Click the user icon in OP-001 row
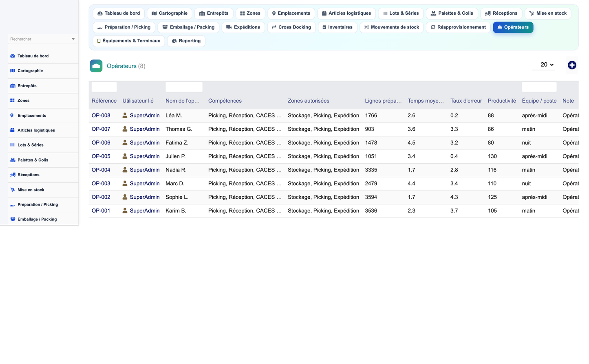The height and width of the screenshot is (364, 589). [125, 211]
